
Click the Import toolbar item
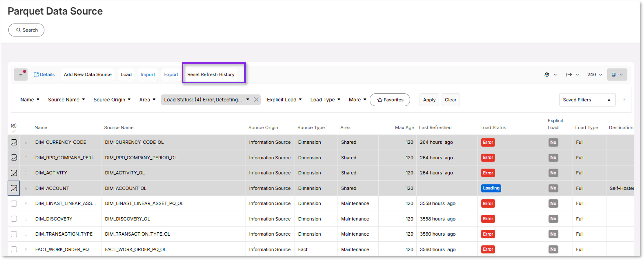[x=148, y=75]
